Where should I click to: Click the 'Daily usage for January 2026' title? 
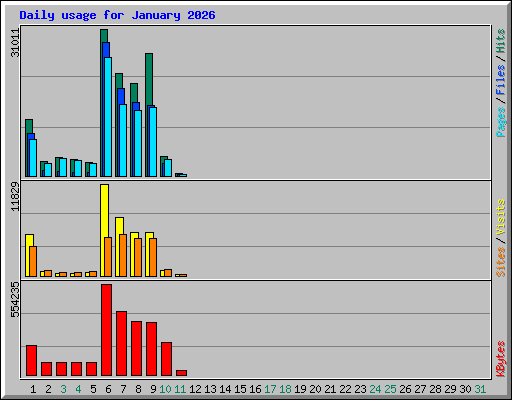click(117, 15)
